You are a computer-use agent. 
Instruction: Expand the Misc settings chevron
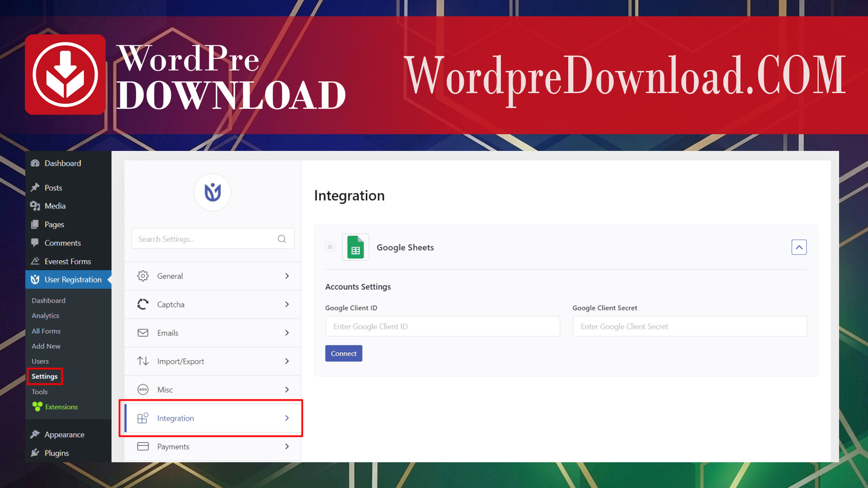click(287, 389)
